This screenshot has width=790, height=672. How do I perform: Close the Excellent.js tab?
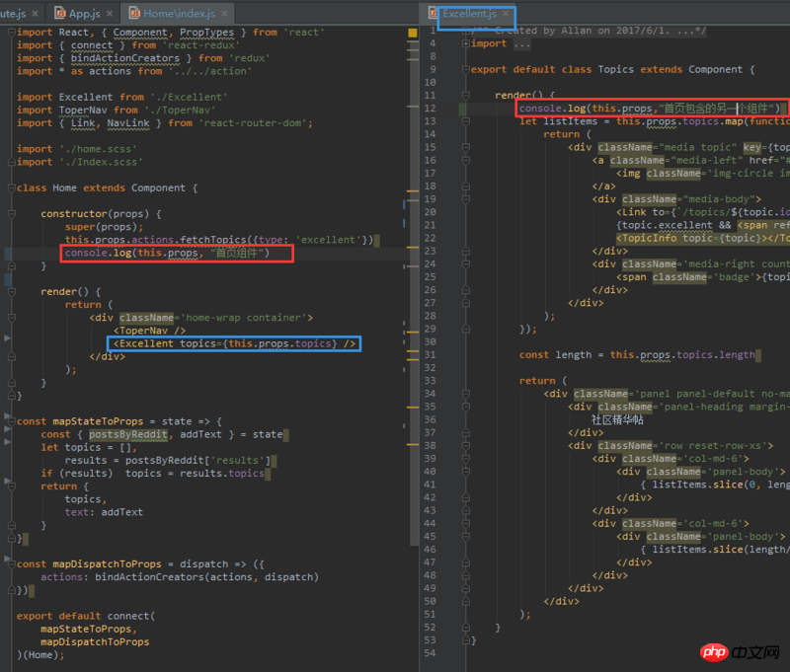click(506, 14)
